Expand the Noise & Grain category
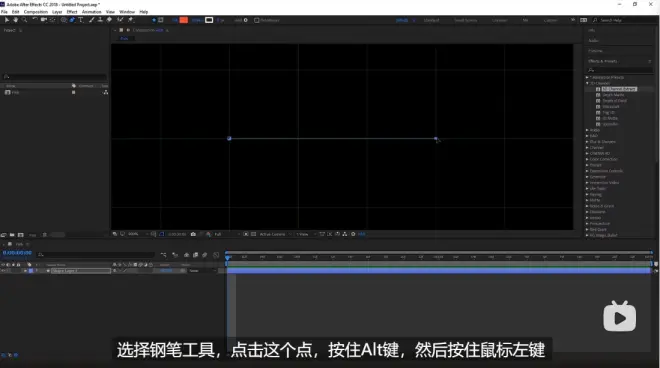 pos(587,206)
